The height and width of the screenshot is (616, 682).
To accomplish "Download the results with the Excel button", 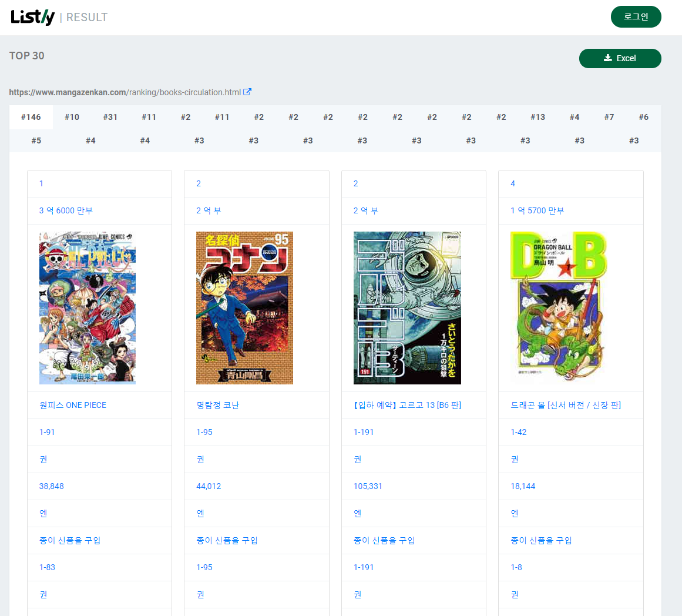I will pos(620,58).
